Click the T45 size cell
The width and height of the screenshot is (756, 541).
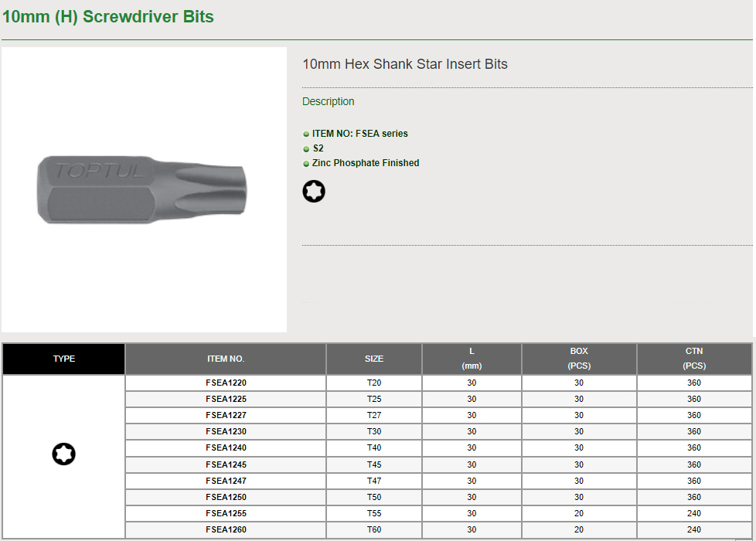[374, 464]
